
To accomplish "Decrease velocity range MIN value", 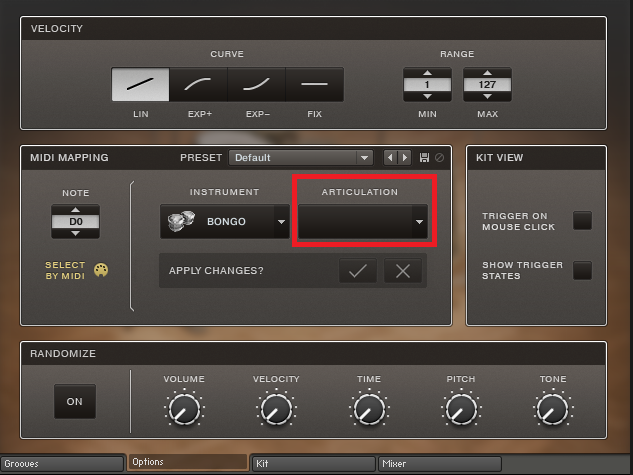I will point(427,96).
